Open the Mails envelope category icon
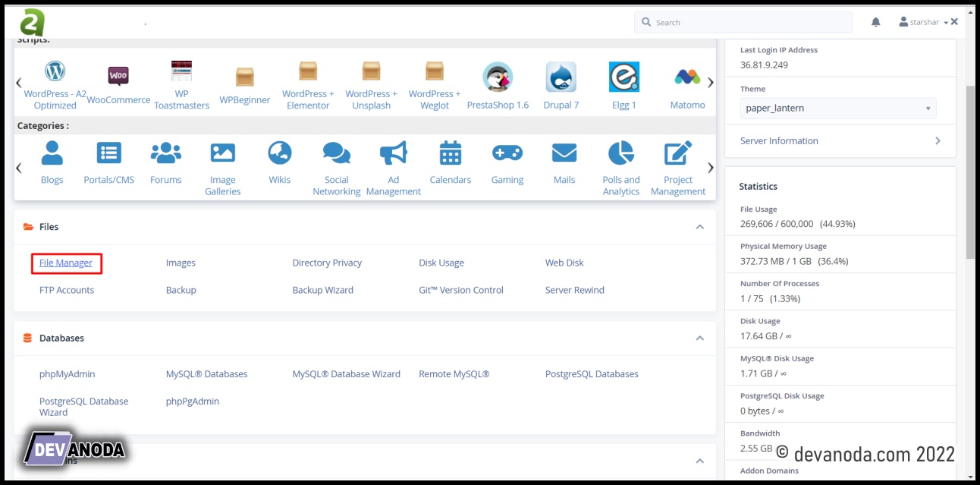This screenshot has width=980, height=485. click(x=564, y=153)
